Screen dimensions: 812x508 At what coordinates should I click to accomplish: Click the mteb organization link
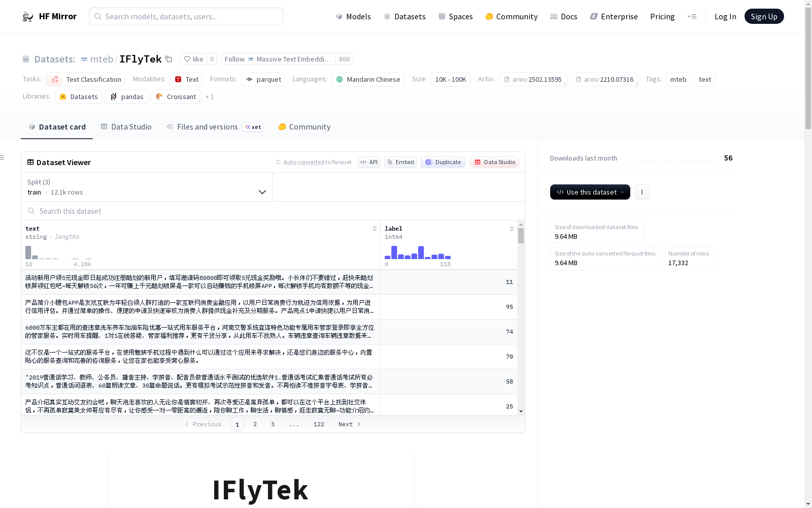tap(101, 59)
